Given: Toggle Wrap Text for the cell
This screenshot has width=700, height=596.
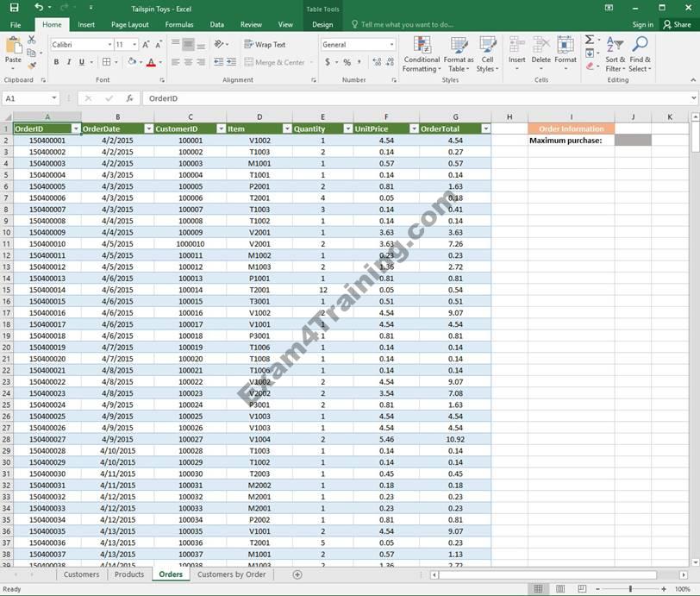Looking at the screenshot, I should click(264, 44).
